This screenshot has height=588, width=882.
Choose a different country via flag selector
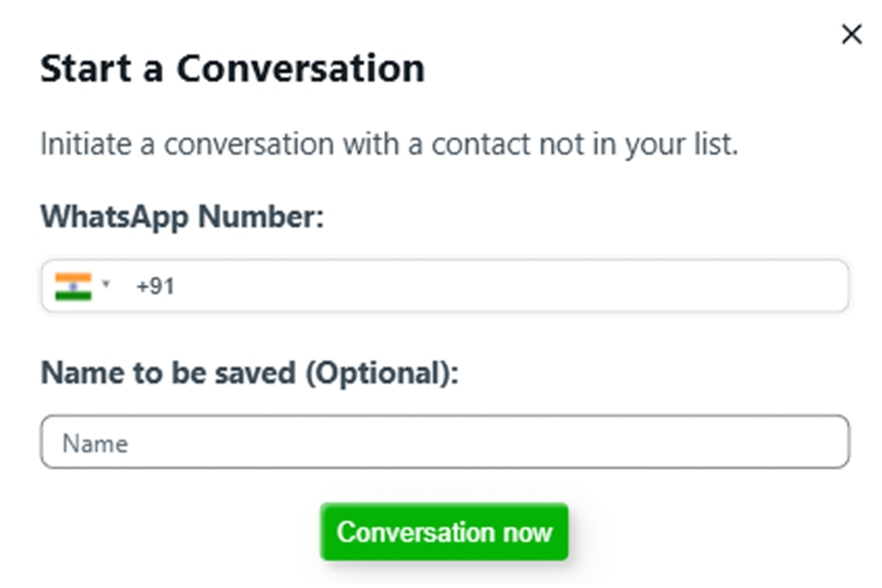click(x=82, y=287)
